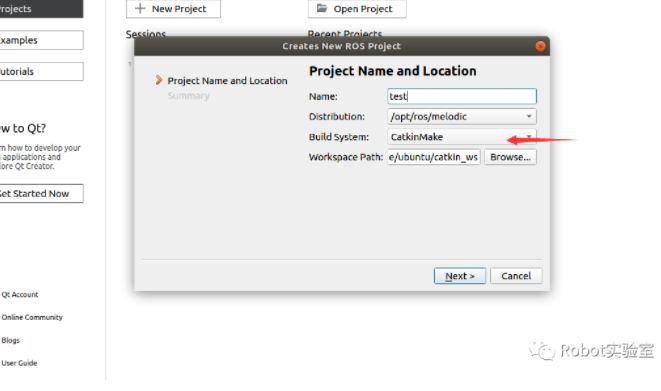This screenshot has height=391, width=661.
Task: Click the Build System: label
Action: tap(339, 137)
